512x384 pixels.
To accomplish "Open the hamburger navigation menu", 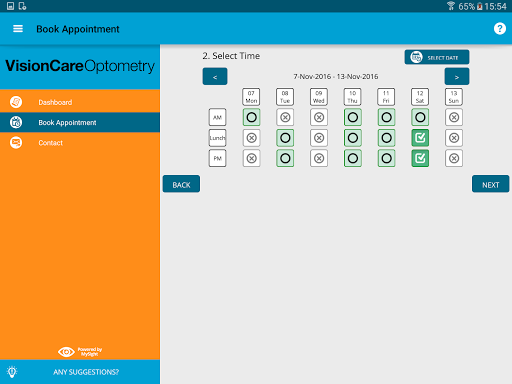I will 18,29.
